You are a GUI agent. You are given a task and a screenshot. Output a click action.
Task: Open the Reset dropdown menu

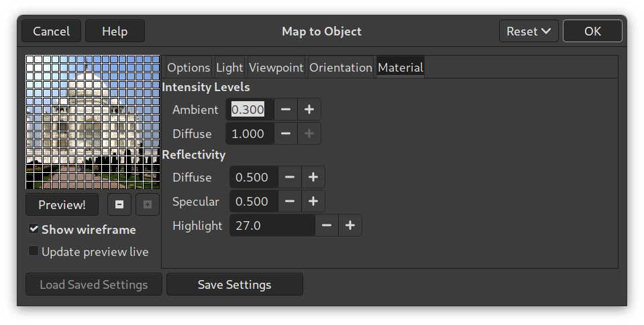coord(529,31)
